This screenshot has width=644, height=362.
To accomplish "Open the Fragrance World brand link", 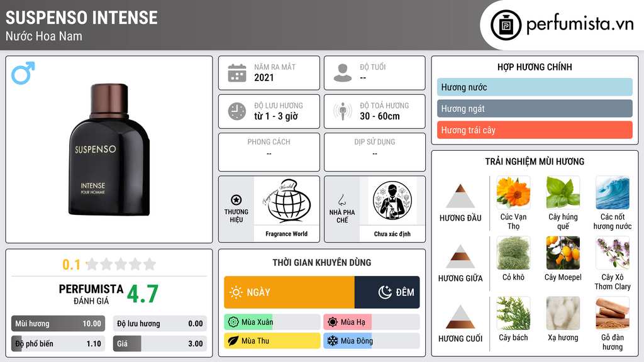I will [x=286, y=234].
